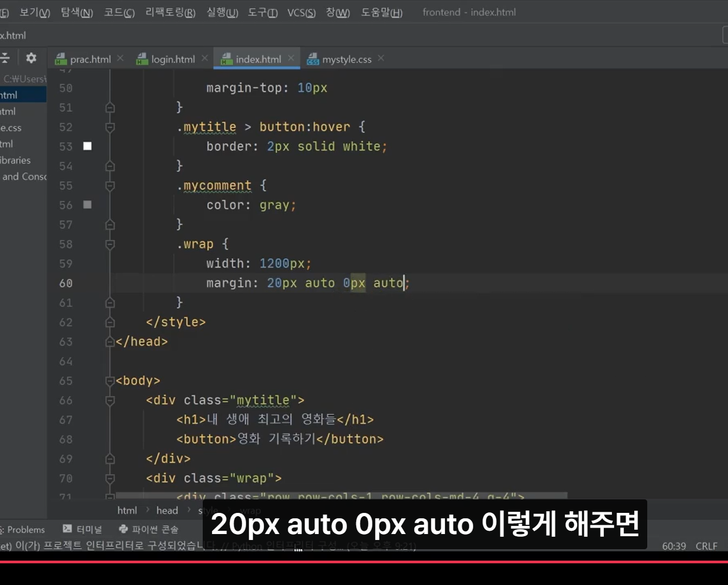Viewport: 728px width, 585px height.
Task: Select the 'and Conso' node in project tree
Action: [x=23, y=176]
